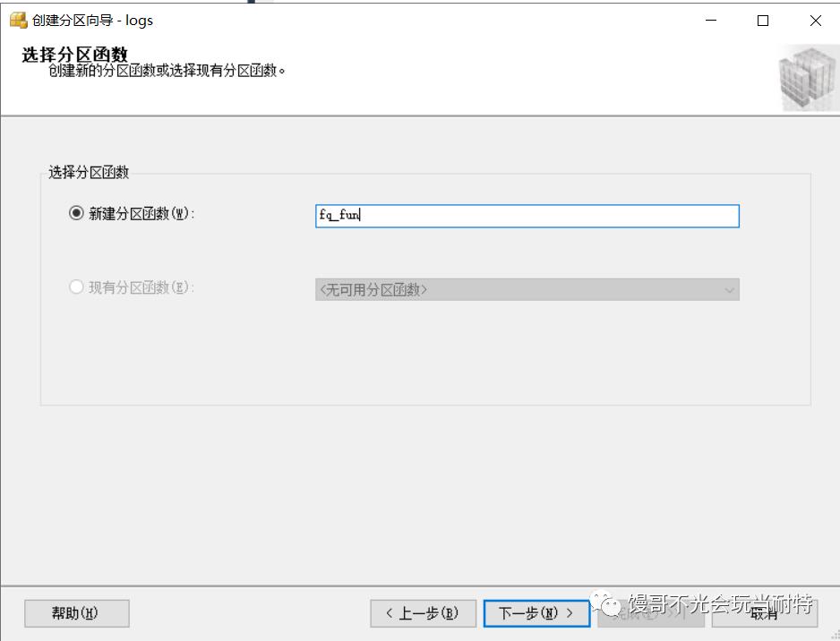
Task: Go back with < 上一步(B)
Action: tap(423, 613)
